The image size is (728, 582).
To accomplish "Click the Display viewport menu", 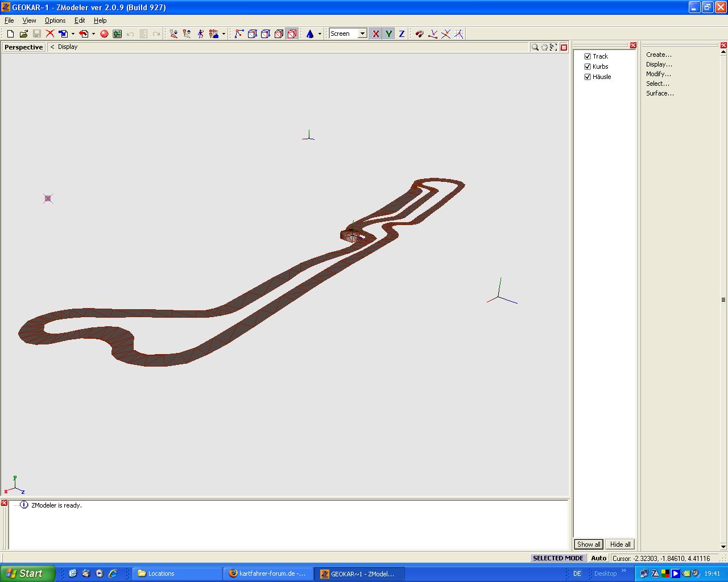I will [x=68, y=47].
